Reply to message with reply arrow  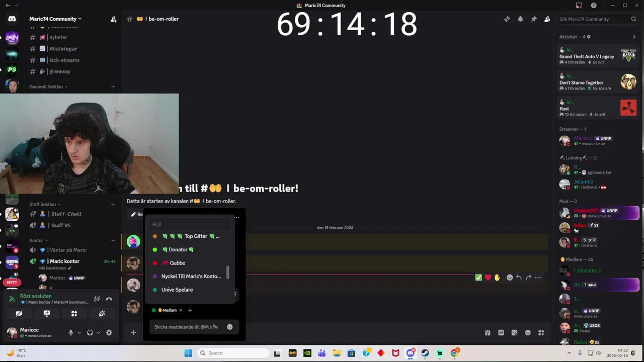pos(519,277)
